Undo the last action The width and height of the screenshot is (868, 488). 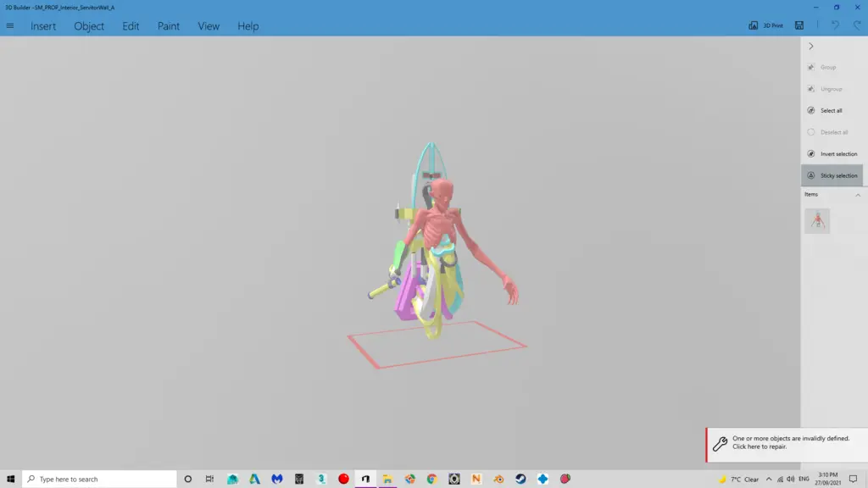(836, 25)
